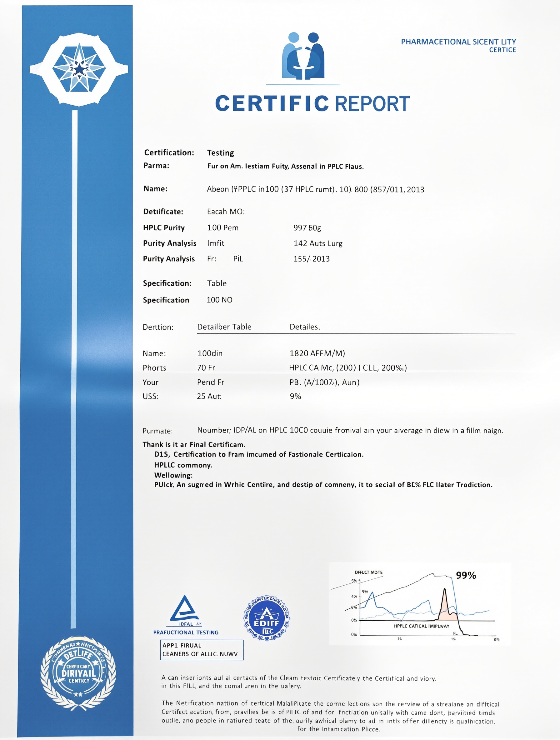Image resolution: width=560 pixels, height=740 pixels.
Task: Select the 'Pend Fr' table cell
Action: [x=210, y=382]
